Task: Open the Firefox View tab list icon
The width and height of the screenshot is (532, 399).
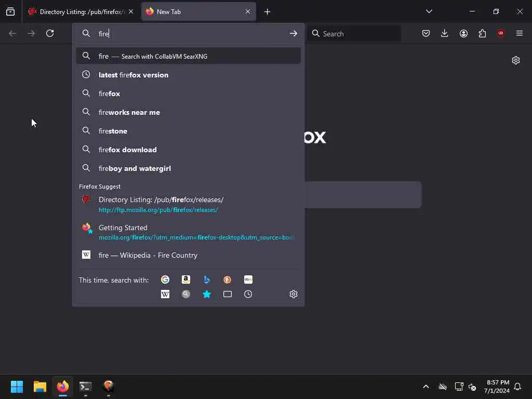Action: click(10, 12)
